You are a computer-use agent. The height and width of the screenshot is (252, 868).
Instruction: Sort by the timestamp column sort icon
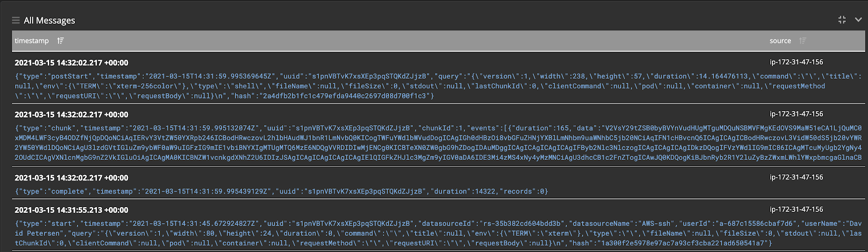60,41
